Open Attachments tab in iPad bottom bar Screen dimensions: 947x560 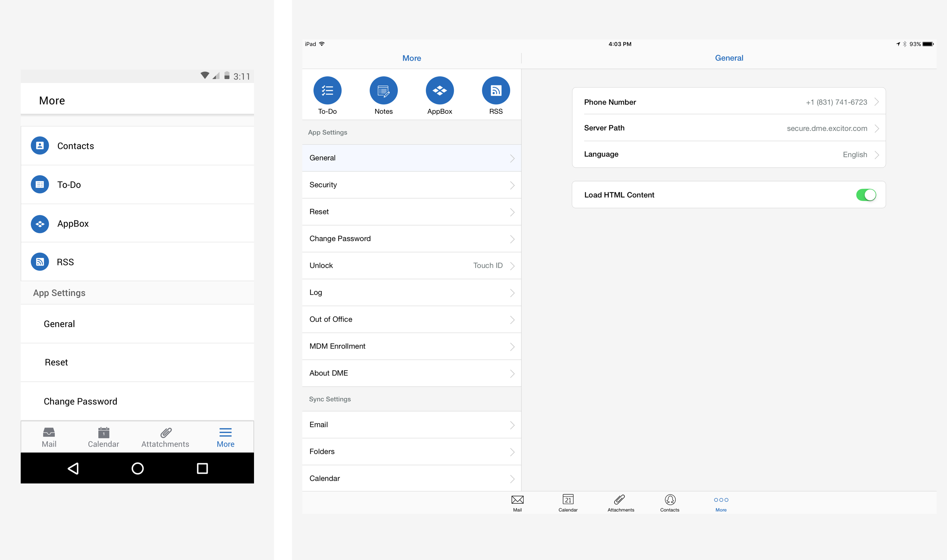point(621,503)
